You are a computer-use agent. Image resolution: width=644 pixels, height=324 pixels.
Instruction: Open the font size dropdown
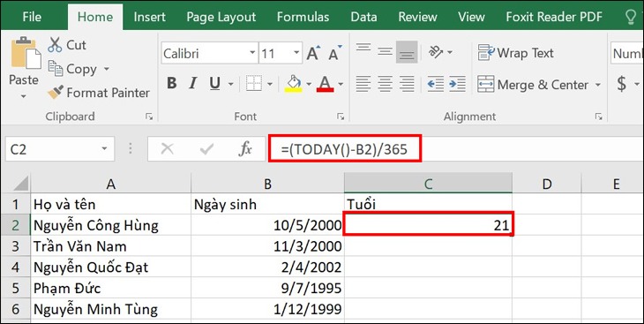[296, 54]
